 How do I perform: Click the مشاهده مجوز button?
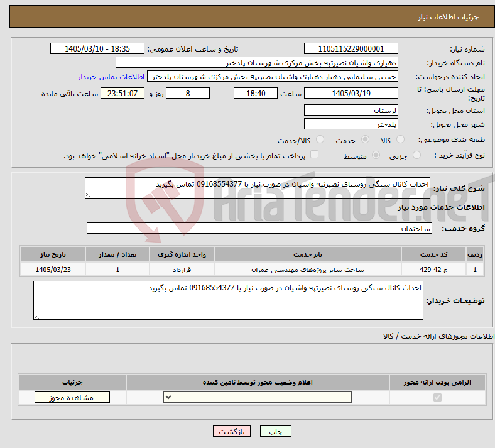[72, 397]
